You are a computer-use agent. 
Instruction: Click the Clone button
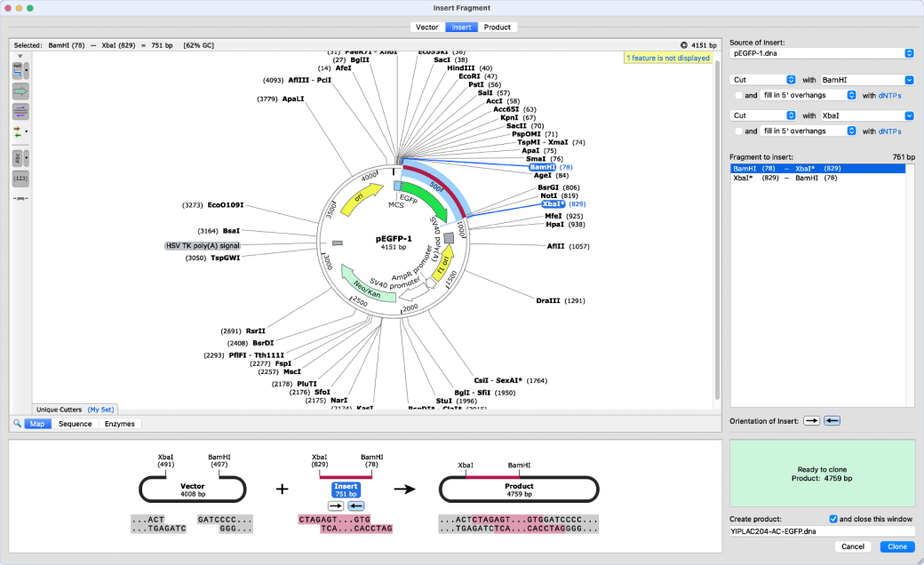[897, 546]
